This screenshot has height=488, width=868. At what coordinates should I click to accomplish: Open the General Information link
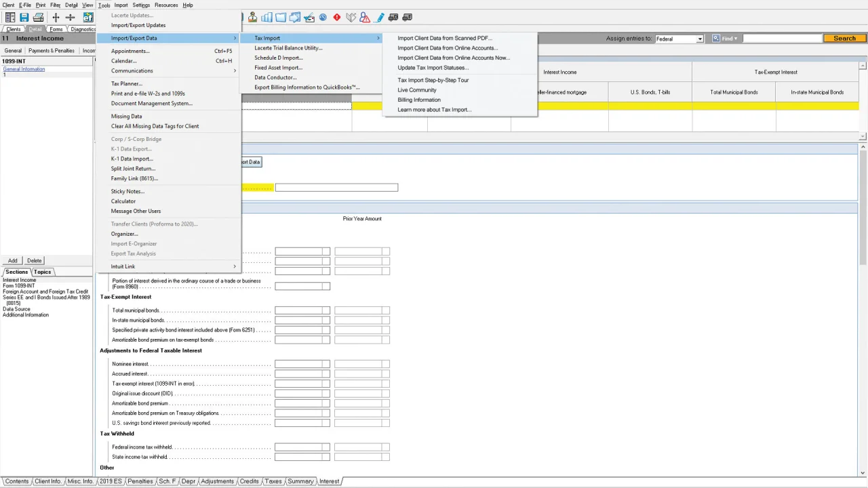[x=24, y=69]
